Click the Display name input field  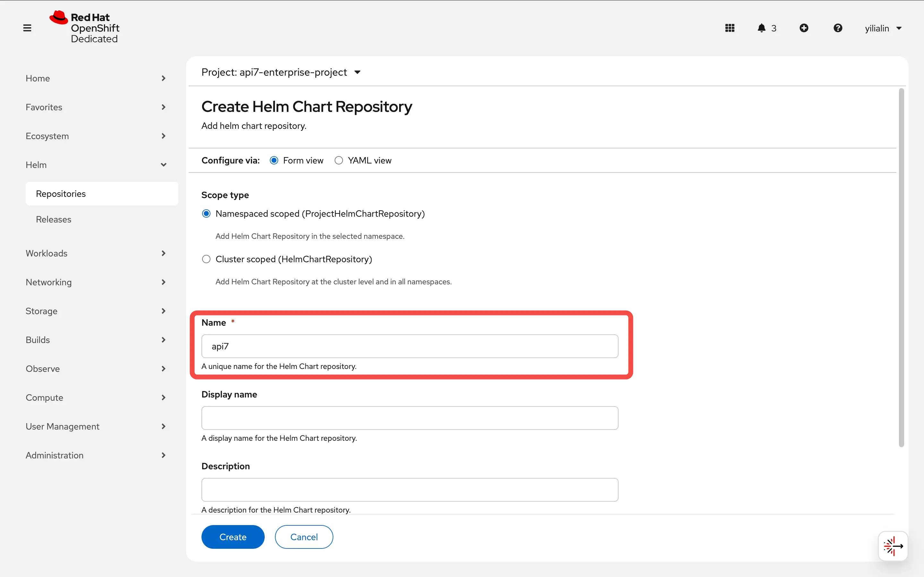click(409, 418)
